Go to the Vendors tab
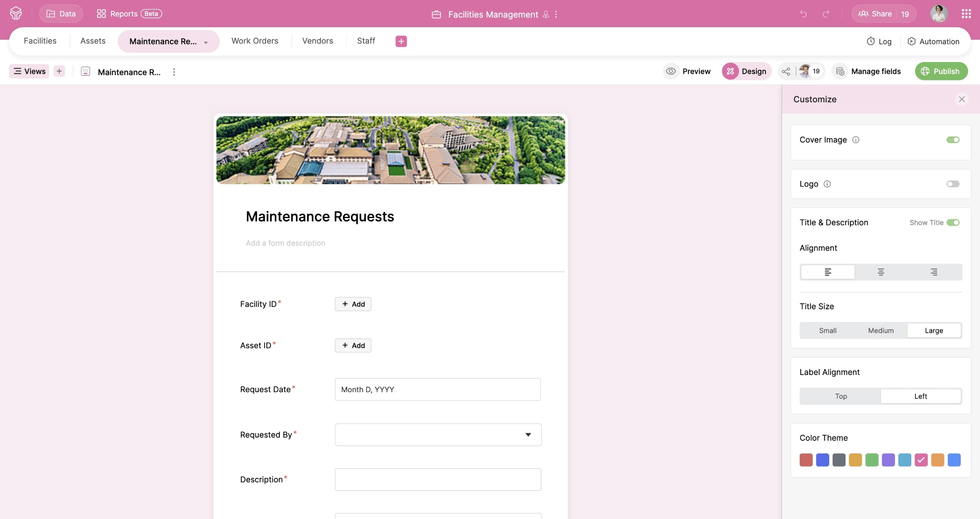980x519 pixels. [x=317, y=41]
